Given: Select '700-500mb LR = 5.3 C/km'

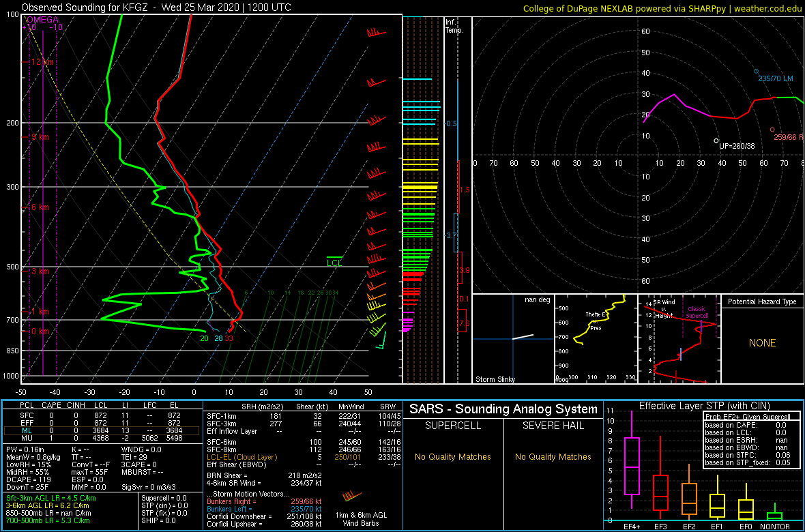Looking at the screenshot, I should [x=50, y=520].
